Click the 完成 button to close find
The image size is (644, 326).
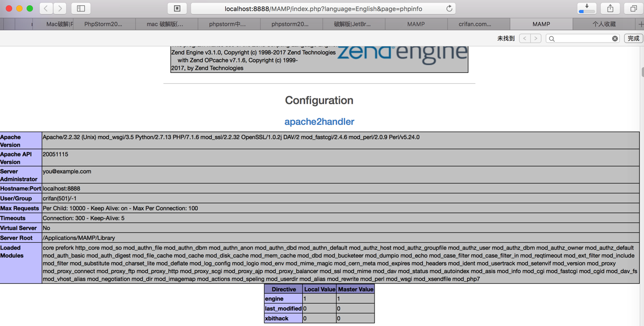[633, 38]
